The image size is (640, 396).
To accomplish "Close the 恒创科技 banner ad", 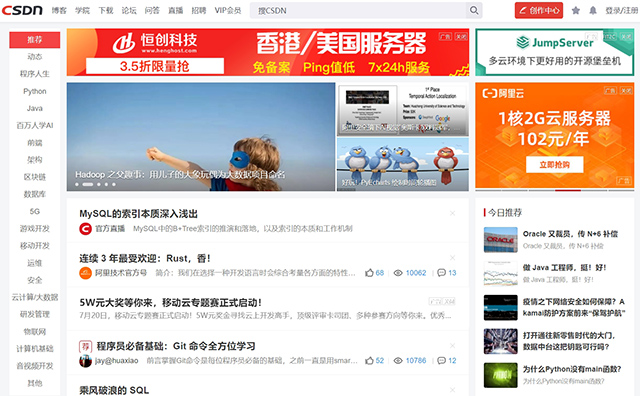I will pyautogui.click(x=461, y=37).
